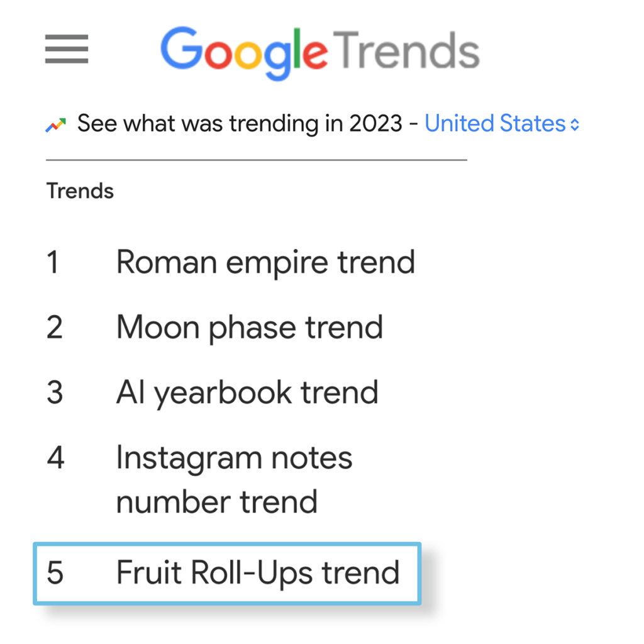
Task: Click rank number 3 in the list
Action: pyautogui.click(x=55, y=393)
